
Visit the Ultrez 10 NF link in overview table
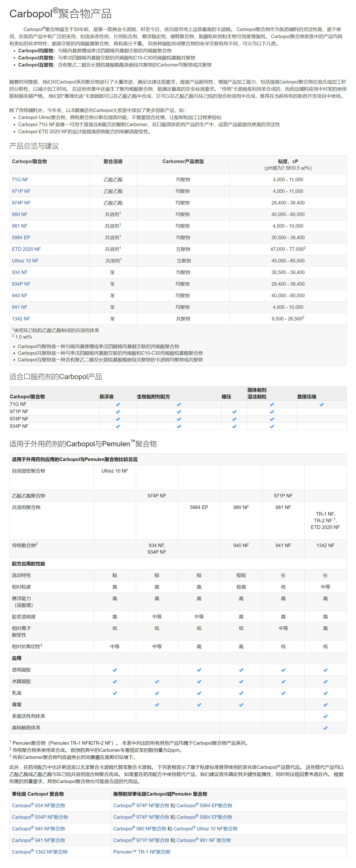click(x=25, y=261)
